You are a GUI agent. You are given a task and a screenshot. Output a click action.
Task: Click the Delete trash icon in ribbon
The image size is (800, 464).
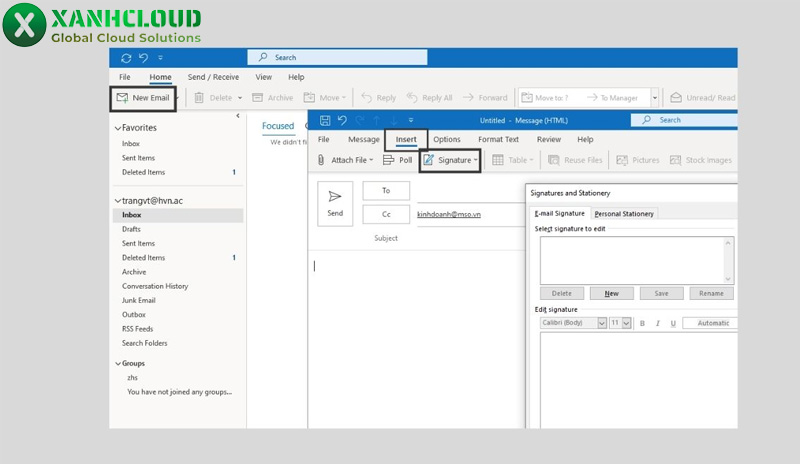(x=199, y=97)
